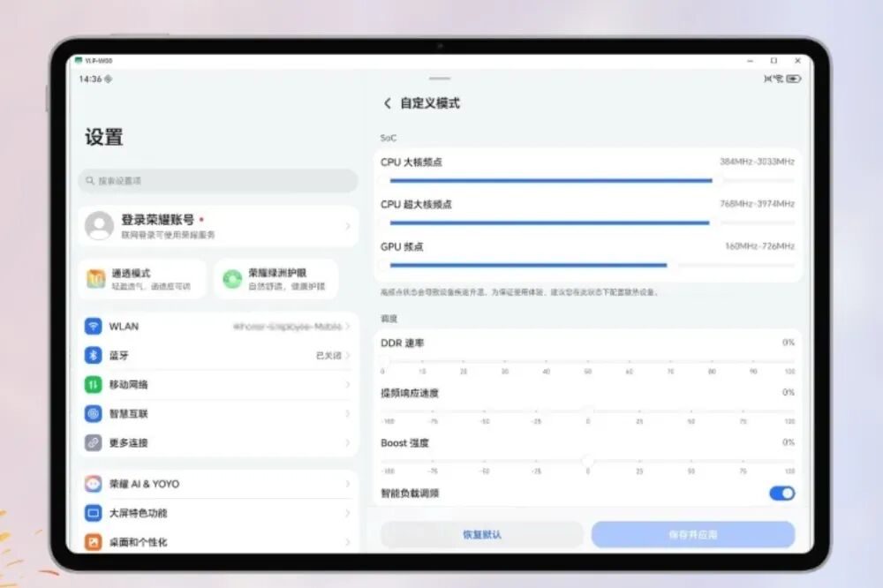Adjust CPU 大核频点 slider
Viewport: 883px width, 588px height.
point(587,181)
